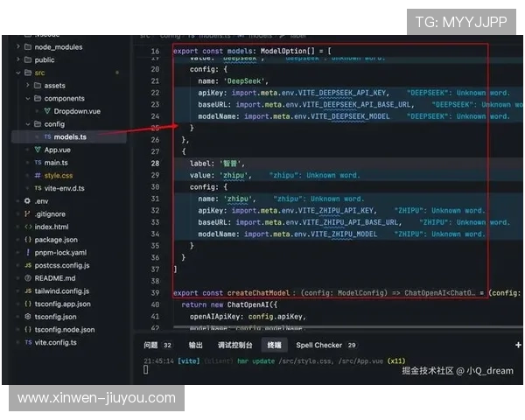Image resolution: width=525 pixels, height=420 pixels.
Task: Open the .env file
Action: (x=41, y=201)
